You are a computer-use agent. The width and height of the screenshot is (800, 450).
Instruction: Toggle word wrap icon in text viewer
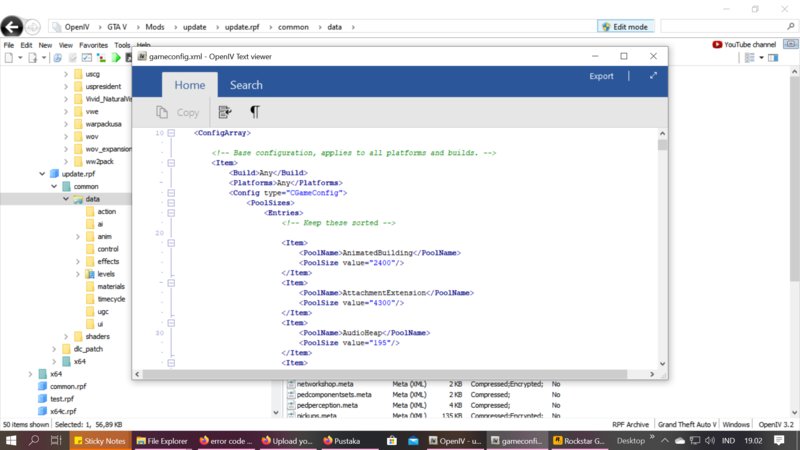click(225, 113)
